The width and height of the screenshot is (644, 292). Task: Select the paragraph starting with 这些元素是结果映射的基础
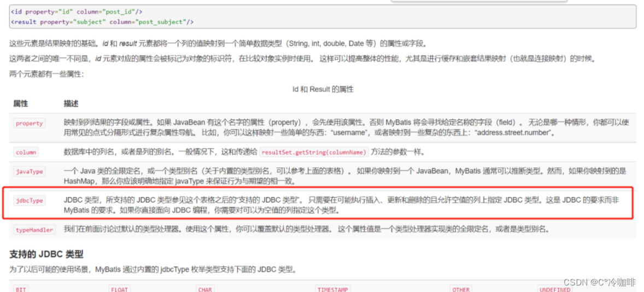pyautogui.click(x=218, y=43)
